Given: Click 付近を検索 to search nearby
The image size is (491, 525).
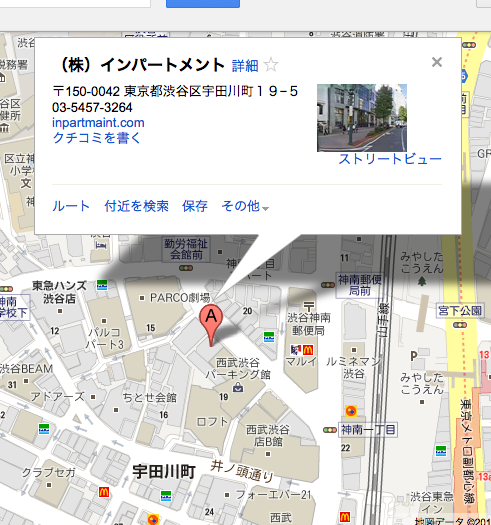Looking at the screenshot, I should [x=136, y=206].
